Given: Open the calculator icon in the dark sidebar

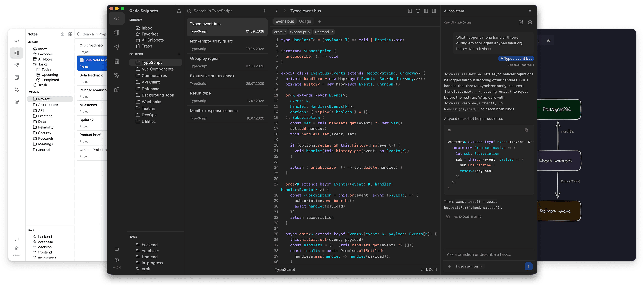Looking at the screenshot, I should pyautogui.click(x=117, y=61).
